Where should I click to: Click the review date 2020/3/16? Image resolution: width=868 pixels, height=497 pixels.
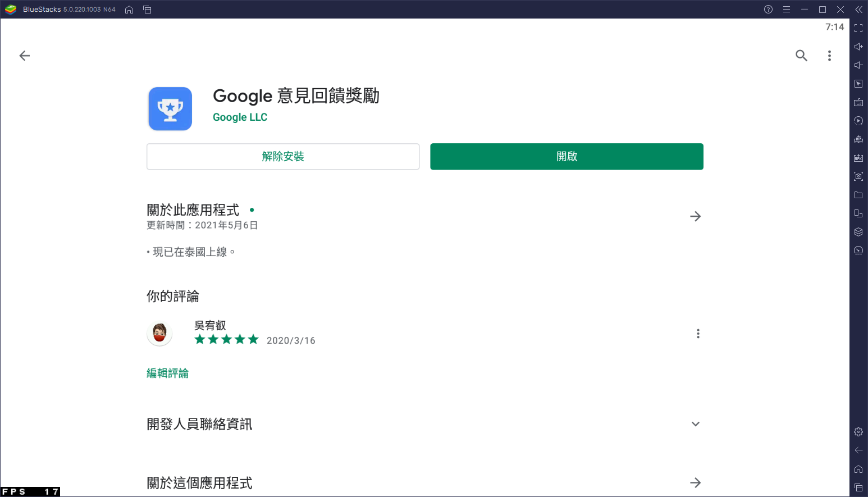291,341
